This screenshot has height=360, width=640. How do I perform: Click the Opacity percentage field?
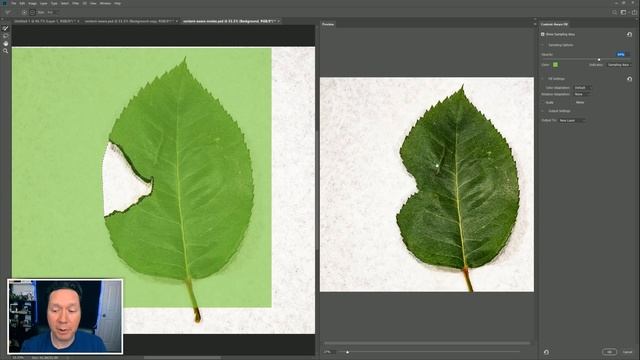622,54
